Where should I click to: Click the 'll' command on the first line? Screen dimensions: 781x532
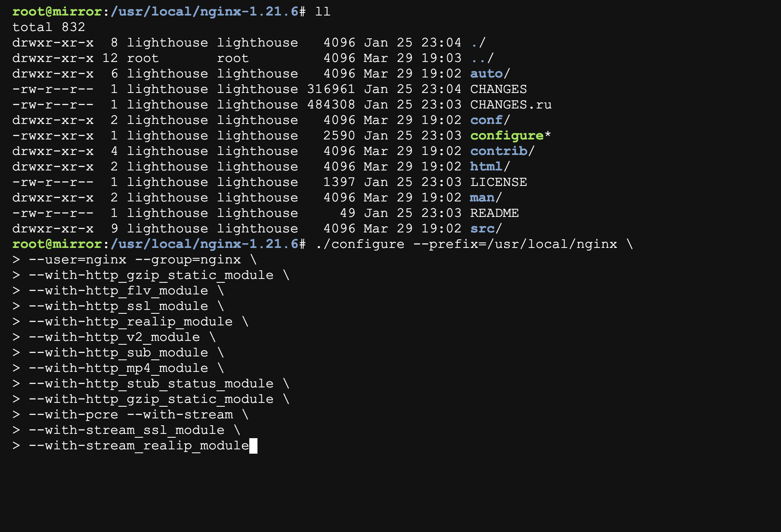click(323, 12)
